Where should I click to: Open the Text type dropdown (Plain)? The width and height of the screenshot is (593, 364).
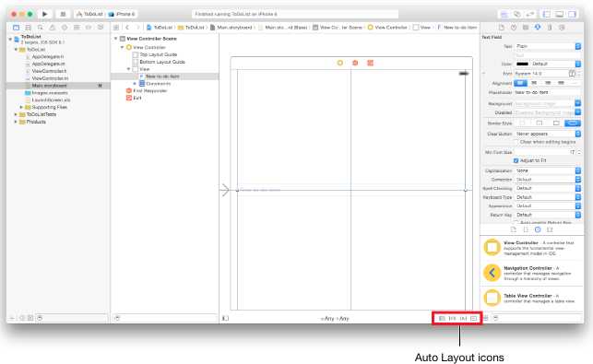(548, 46)
